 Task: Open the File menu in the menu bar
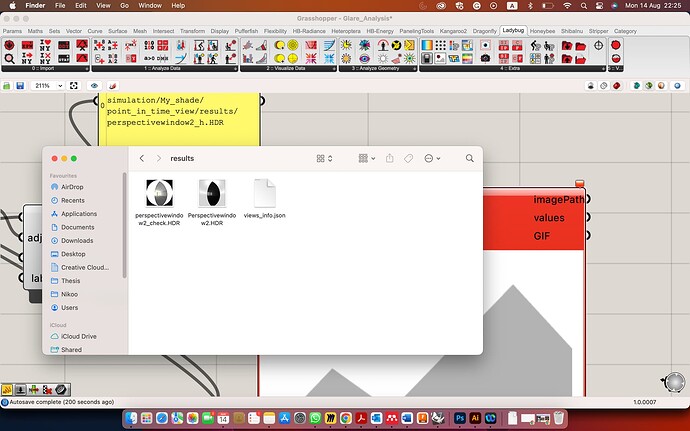click(x=60, y=6)
